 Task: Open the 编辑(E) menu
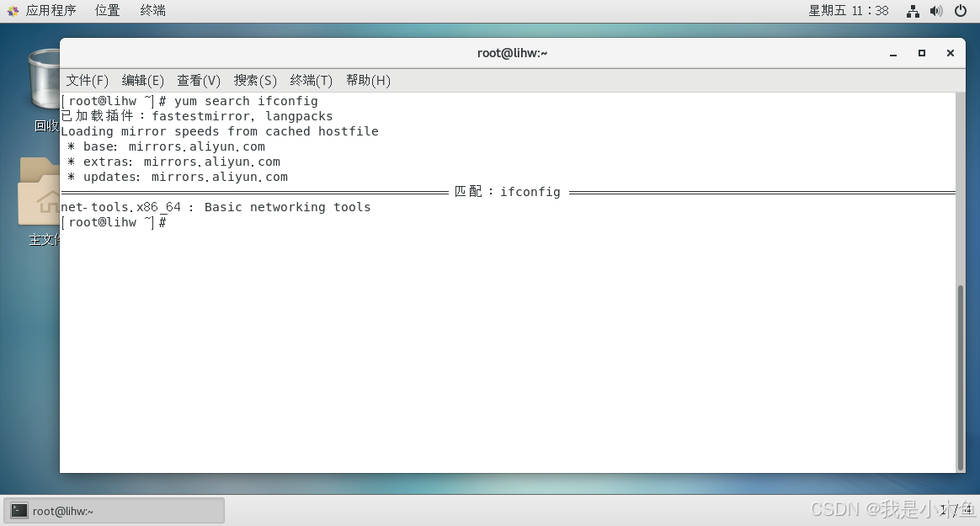click(x=142, y=81)
